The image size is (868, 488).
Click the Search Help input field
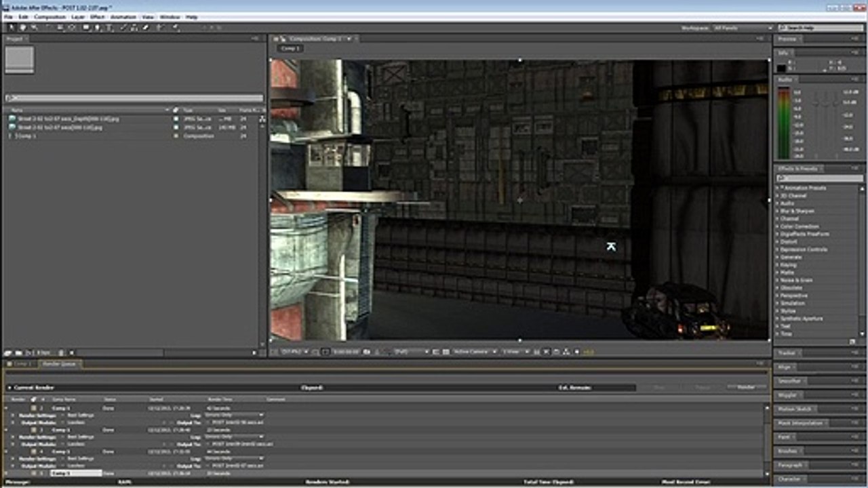click(x=819, y=28)
